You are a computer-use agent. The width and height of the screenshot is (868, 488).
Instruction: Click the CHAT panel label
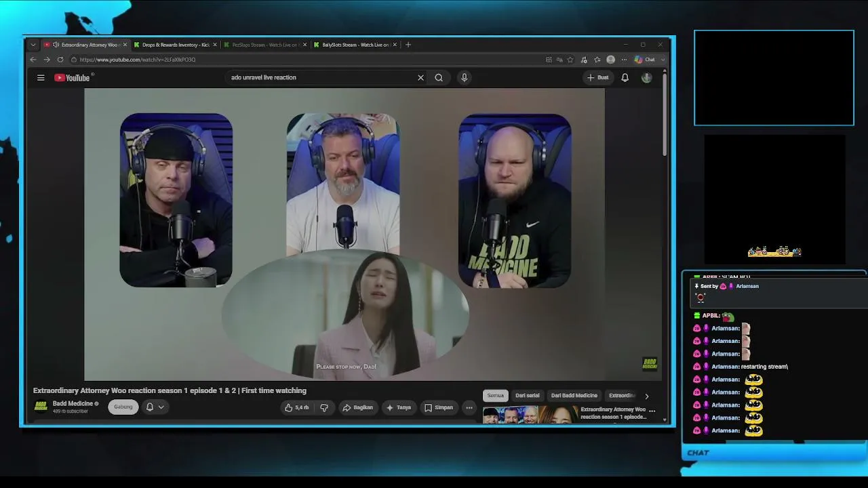(x=698, y=453)
